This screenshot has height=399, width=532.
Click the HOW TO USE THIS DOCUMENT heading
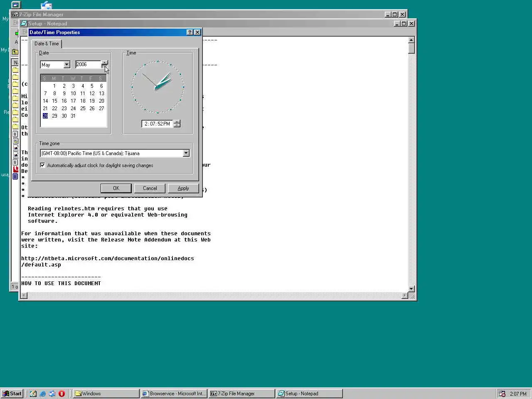[61, 283]
